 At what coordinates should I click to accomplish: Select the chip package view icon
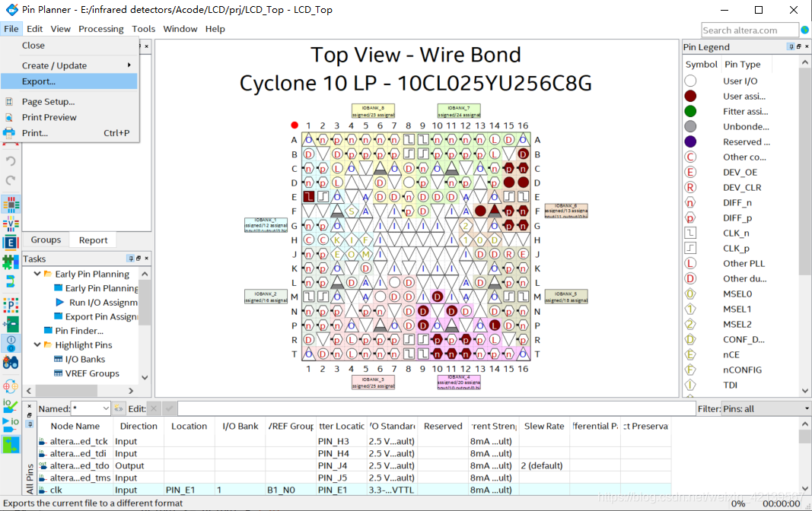(x=11, y=205)
